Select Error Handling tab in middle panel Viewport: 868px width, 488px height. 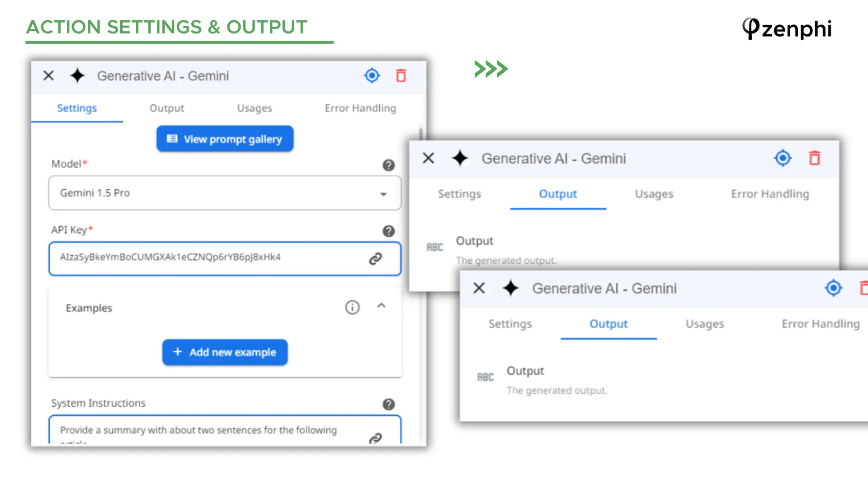(x=770, y=194)
